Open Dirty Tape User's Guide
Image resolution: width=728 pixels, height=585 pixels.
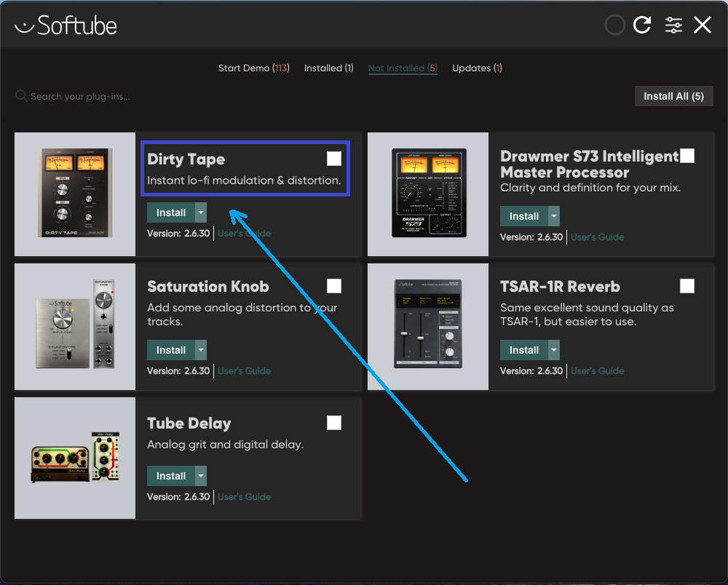pyautogui.click(x=244, y=234)
